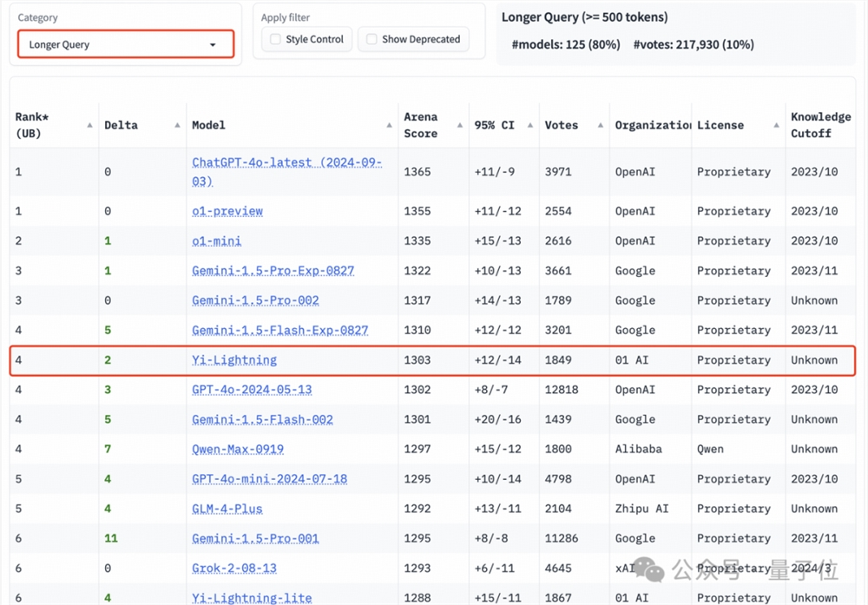Open the Grok-2-08-13 model link

pos(234,569)
